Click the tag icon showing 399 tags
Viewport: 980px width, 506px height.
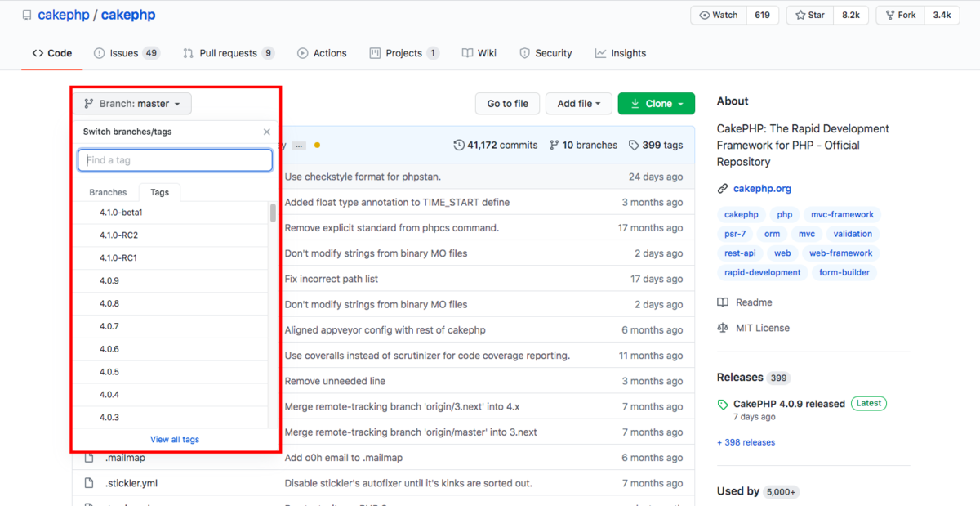point(635,145)
